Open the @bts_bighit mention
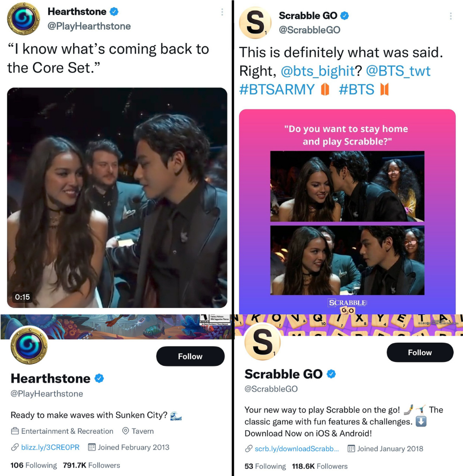Image resolution: width=463 pixels, height=476 pixels. click(x=318, y=71)
